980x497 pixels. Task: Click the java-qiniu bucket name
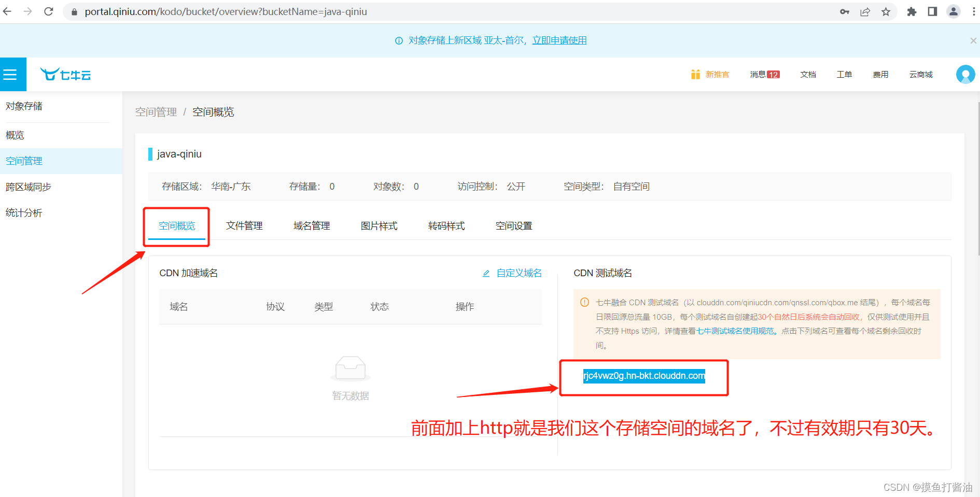(x=179, y=154)
